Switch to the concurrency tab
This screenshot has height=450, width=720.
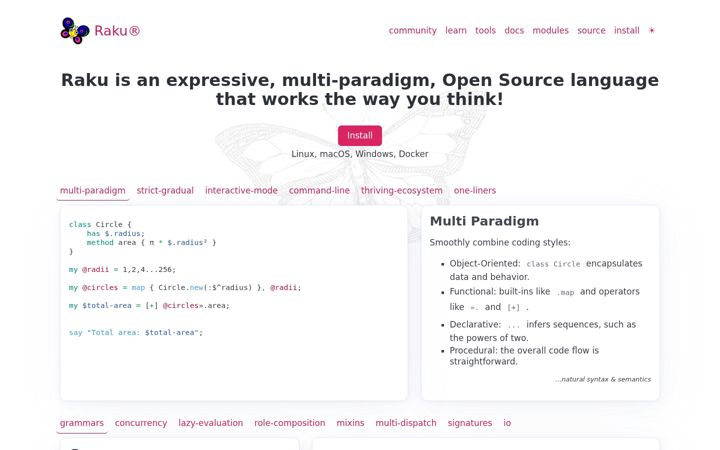(x=141, y=423)
